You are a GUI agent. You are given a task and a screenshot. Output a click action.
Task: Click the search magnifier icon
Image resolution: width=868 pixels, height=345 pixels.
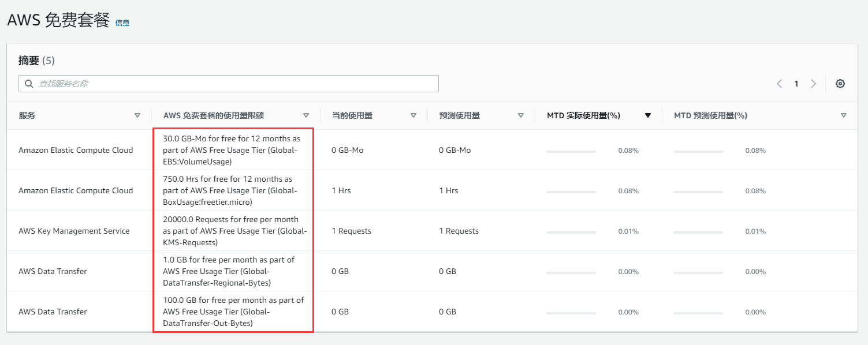click(29, 84)
